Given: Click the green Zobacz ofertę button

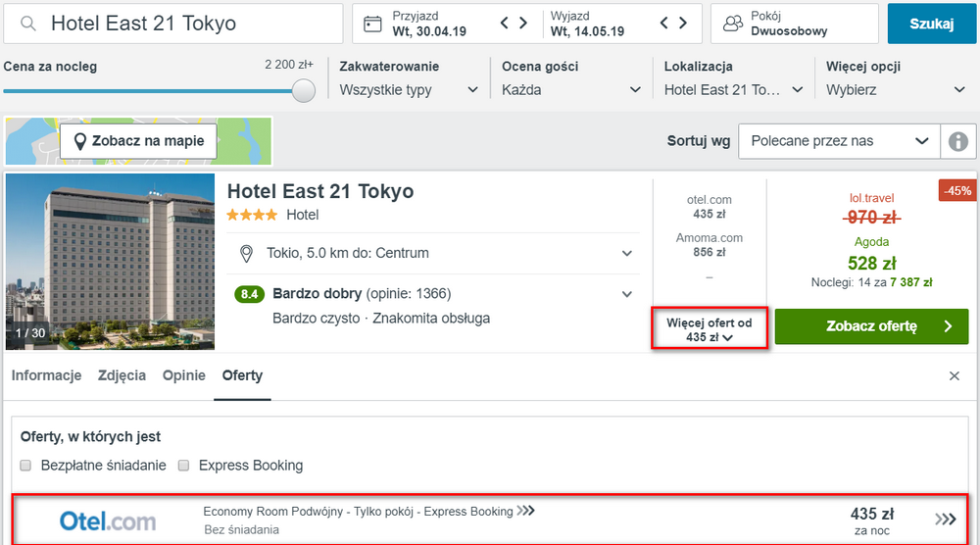Looking at the screenshot, I should pyautogui.click(x=872, y=326).
